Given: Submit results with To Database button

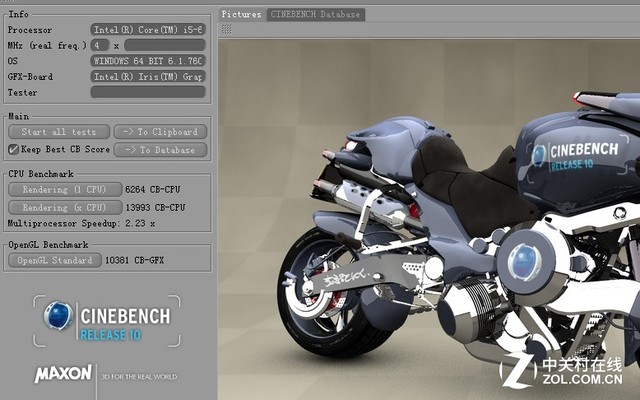Looking at the screenshot, I should [160, 150].
